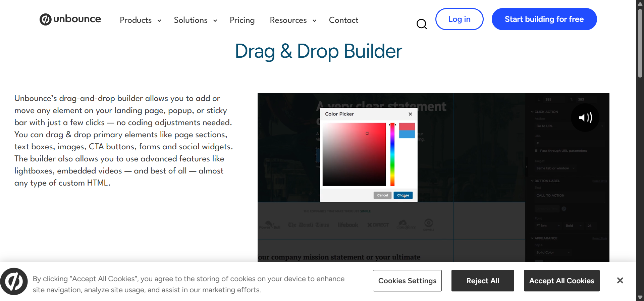The width and height of the screenshot is (644, 301).
Task: Click the red preview color swatch
Action: tap(407, 127)
